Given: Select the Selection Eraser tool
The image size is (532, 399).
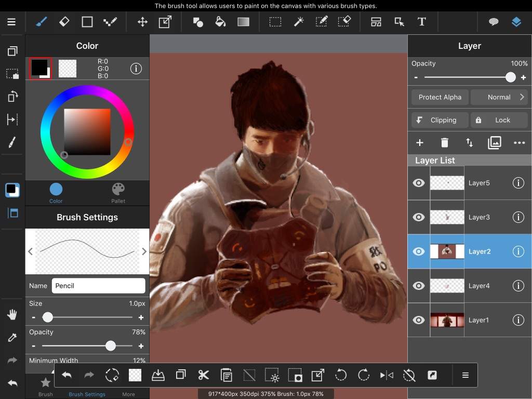Looking at the screenshot, I should (344, 22).
